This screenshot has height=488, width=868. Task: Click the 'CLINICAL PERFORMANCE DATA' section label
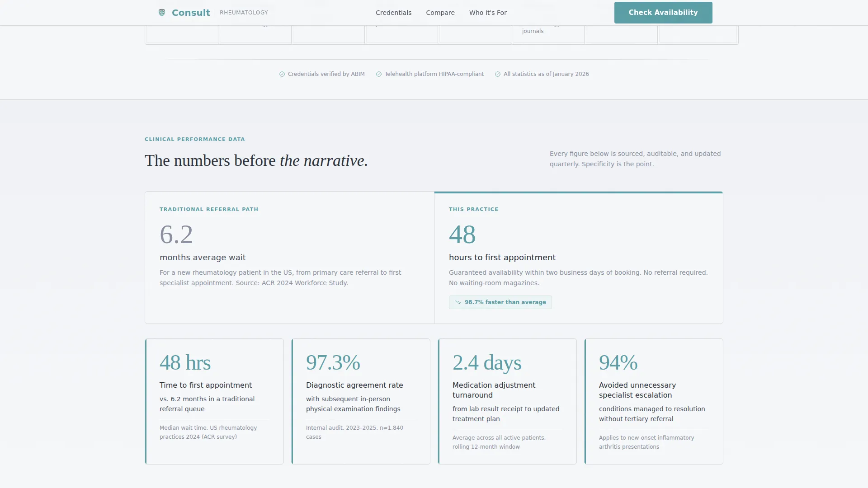pyautogui.click(x=195, y=139)
